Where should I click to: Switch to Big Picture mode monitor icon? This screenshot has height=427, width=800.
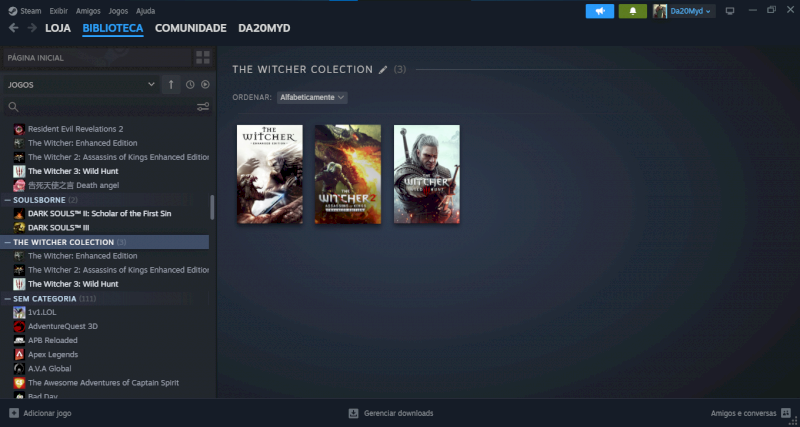click(730, 11)
